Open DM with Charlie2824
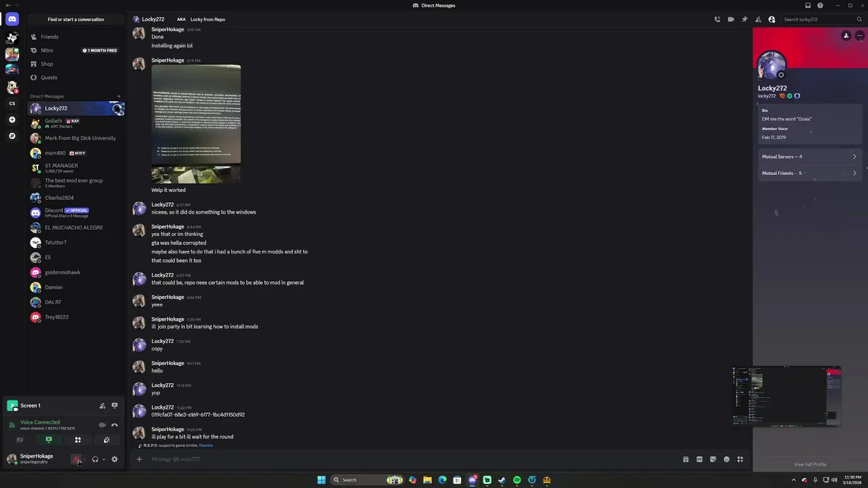868x488 pixels. (x=76, y=198)
